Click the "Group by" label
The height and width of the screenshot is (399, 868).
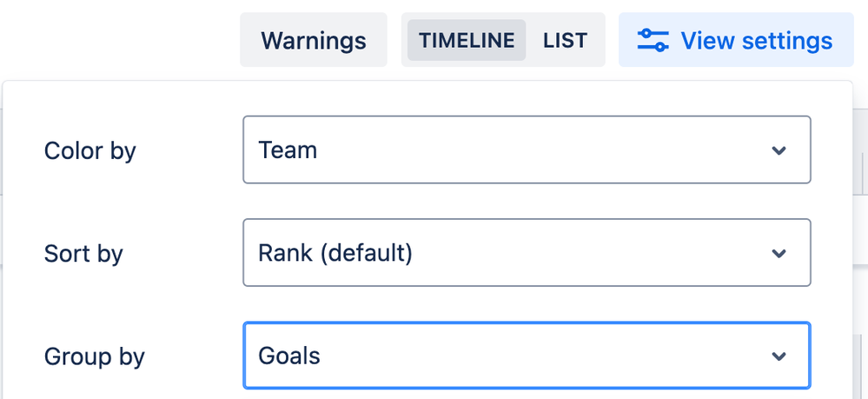(94, 357)
